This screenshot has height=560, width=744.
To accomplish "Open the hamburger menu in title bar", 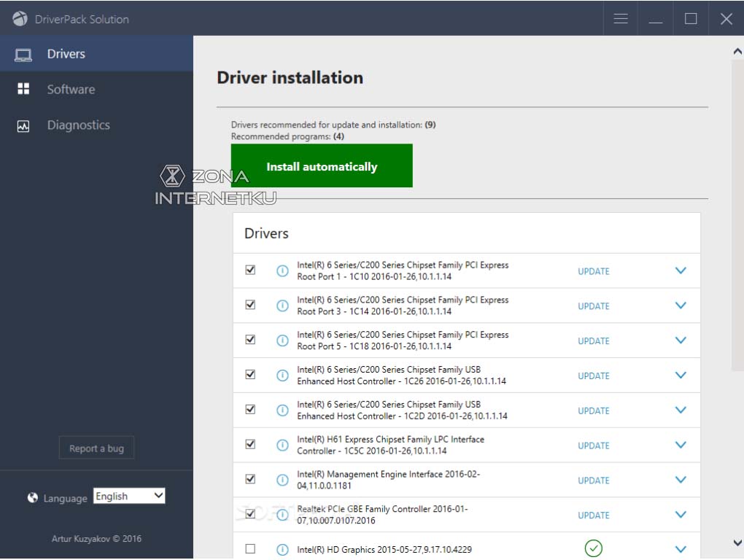I will pos(620,18).
